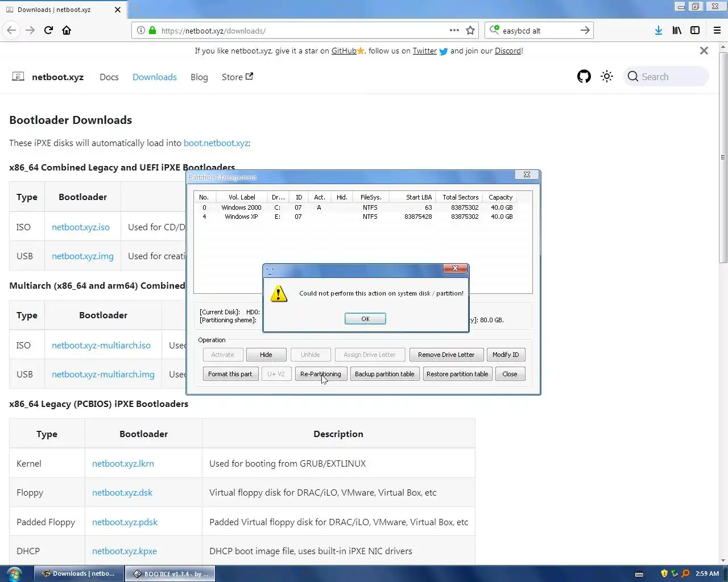728x582 pixels.
Task: Click Restore partition table button
Action: click(x=457, y=374)
